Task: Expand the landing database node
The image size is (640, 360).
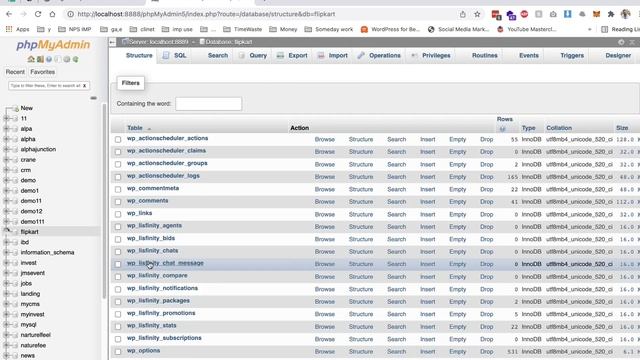Action: 6,293
